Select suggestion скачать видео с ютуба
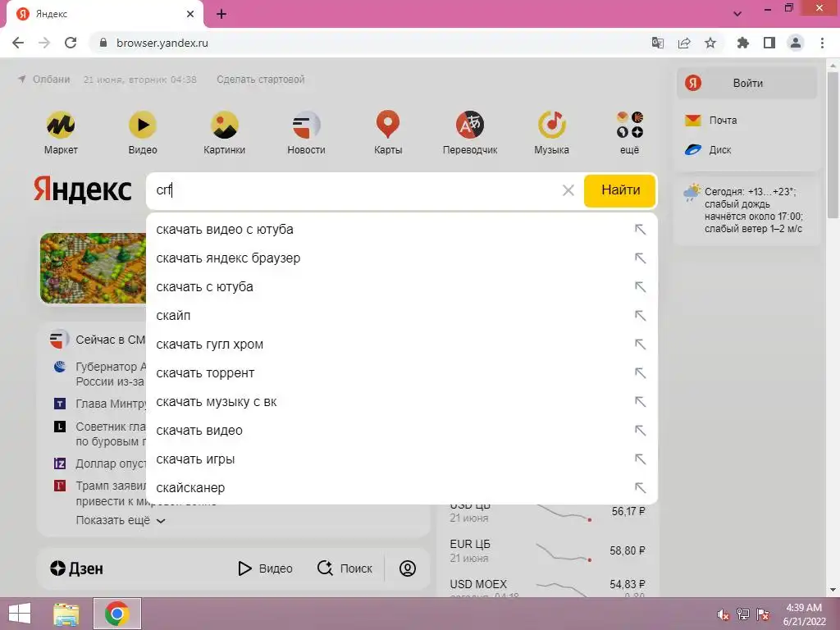Screen dimensions: 840x630 pos(402,230)
